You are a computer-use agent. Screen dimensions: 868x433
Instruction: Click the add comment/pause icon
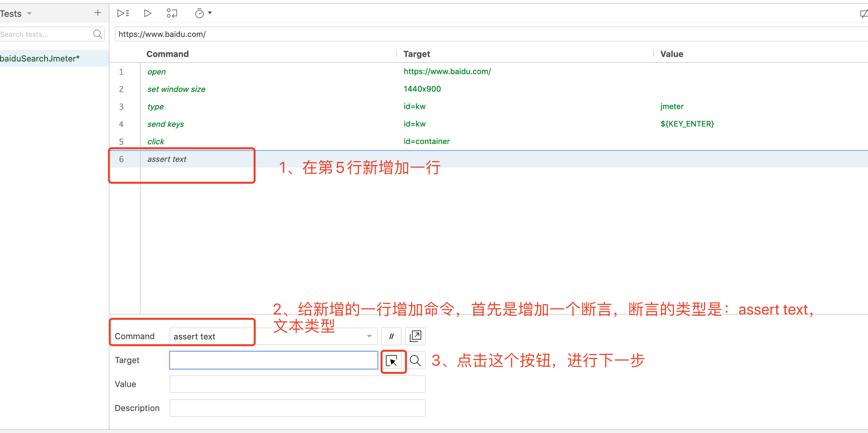click(391, 336)
